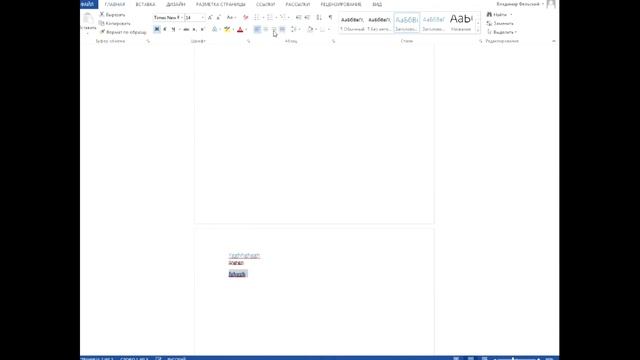The width and height of the screenshot is (640, 360).
Task: Toggle Center alignment
Action: [266, 29]
